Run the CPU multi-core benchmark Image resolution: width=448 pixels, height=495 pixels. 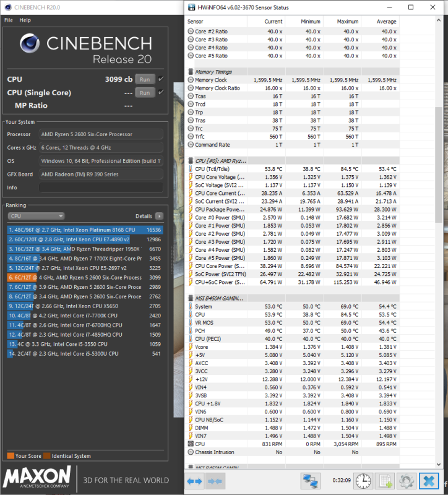click(x=145, y=79)
